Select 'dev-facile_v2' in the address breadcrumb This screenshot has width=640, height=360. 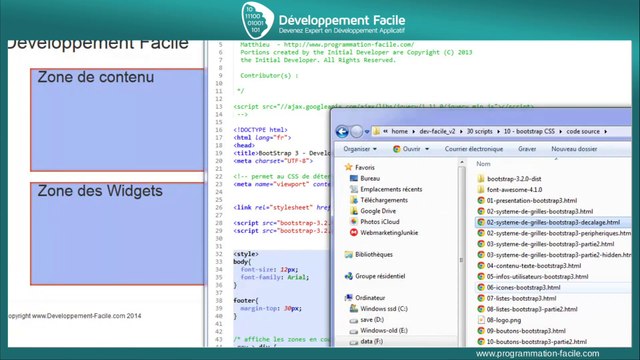click(x=437, y=131)
